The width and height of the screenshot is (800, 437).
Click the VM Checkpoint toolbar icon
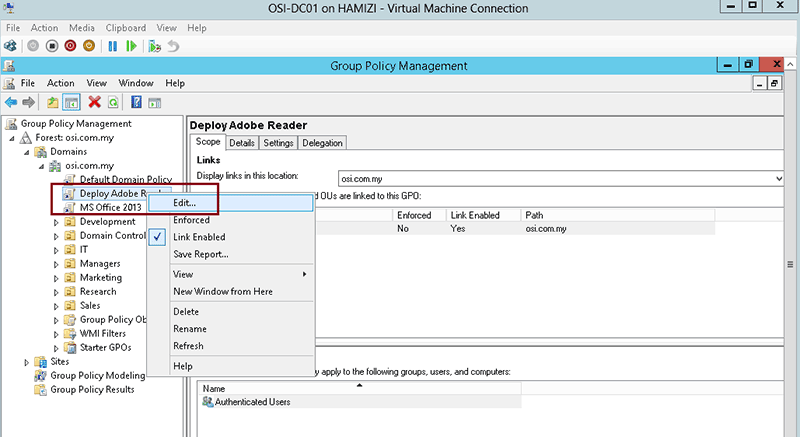(155, 46)
